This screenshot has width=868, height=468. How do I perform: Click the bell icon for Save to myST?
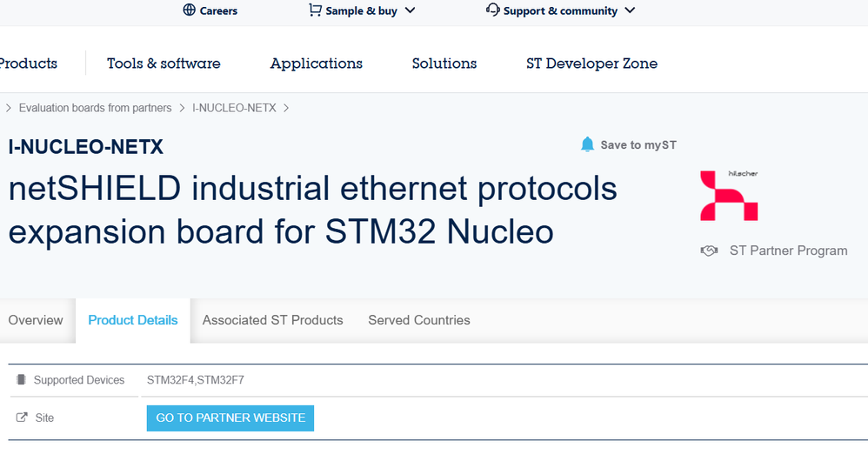tap(587, 144)
